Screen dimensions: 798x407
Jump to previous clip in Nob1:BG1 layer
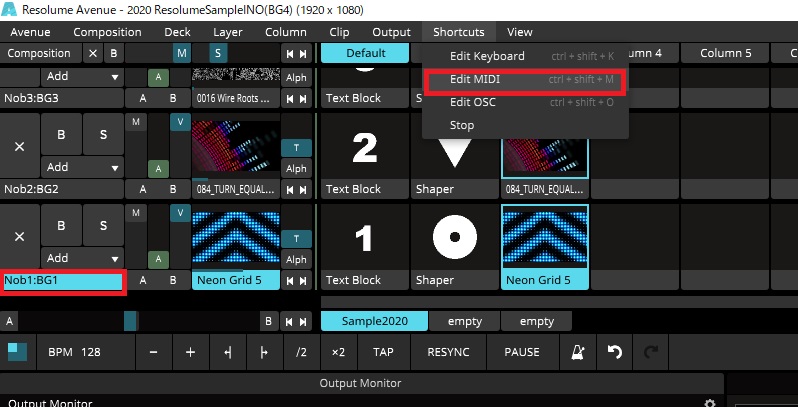click(x=290, y=280)
